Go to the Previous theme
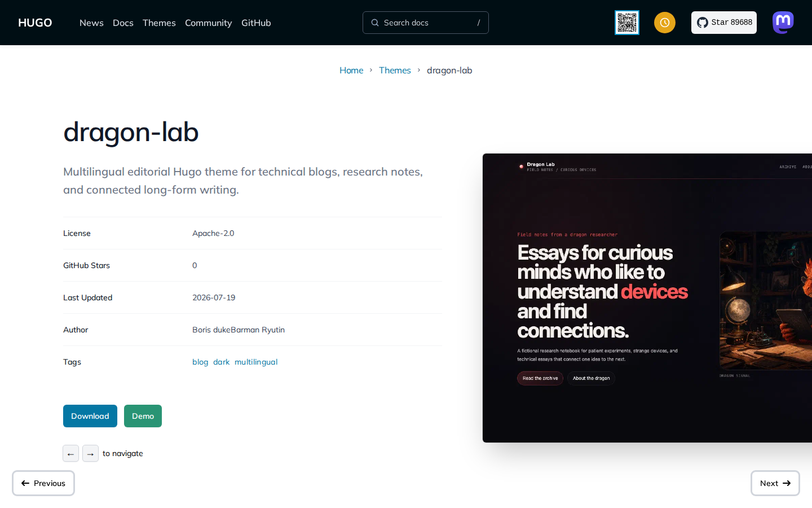Viewport: 812px width, 508px height. [43, 483]
